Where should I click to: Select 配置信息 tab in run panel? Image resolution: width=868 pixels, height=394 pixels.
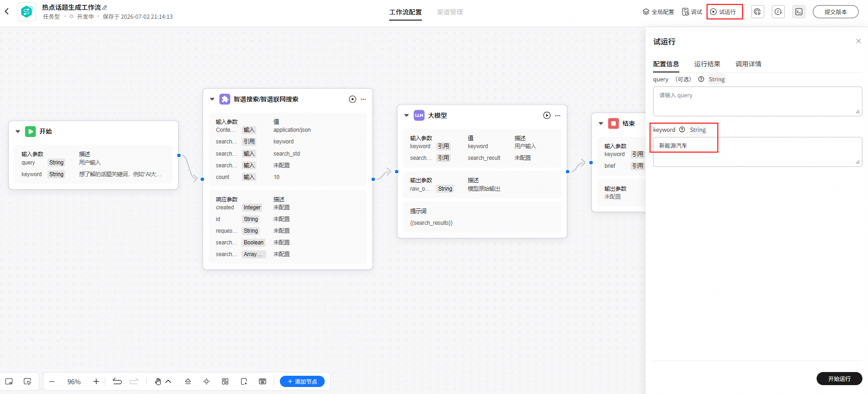point(666,64)
